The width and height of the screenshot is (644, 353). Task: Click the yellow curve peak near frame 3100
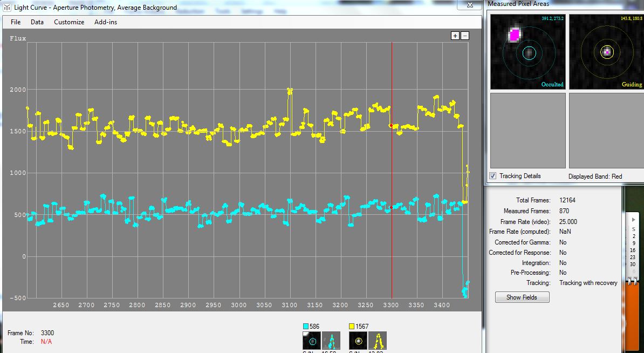click(x=290, y=90)
